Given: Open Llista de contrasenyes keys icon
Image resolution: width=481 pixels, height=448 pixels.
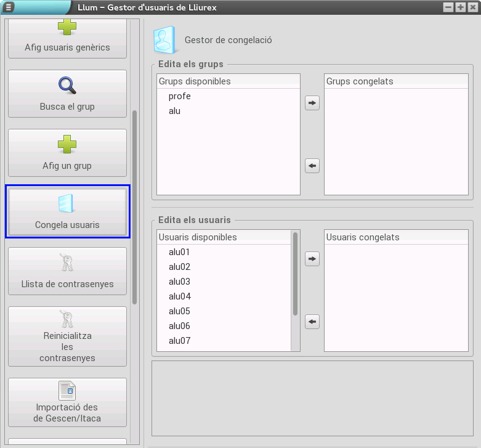Looking at the screenshot, I should coord(67,263).
